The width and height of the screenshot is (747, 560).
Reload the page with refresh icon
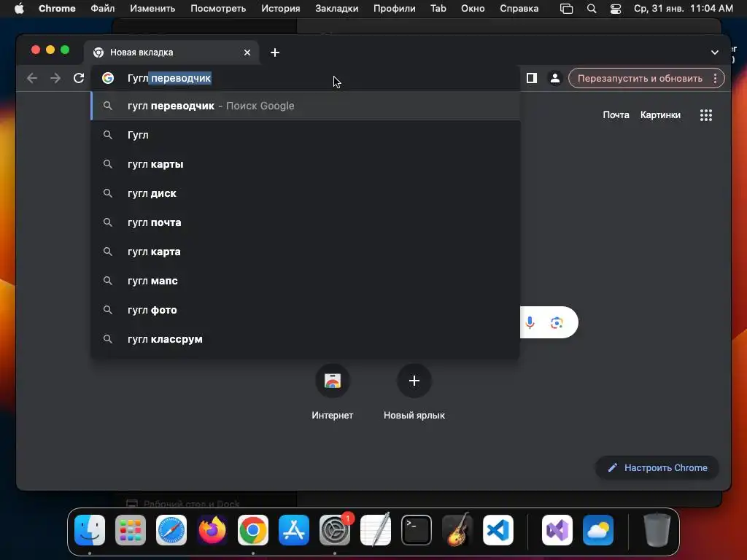tap(79, 78)
